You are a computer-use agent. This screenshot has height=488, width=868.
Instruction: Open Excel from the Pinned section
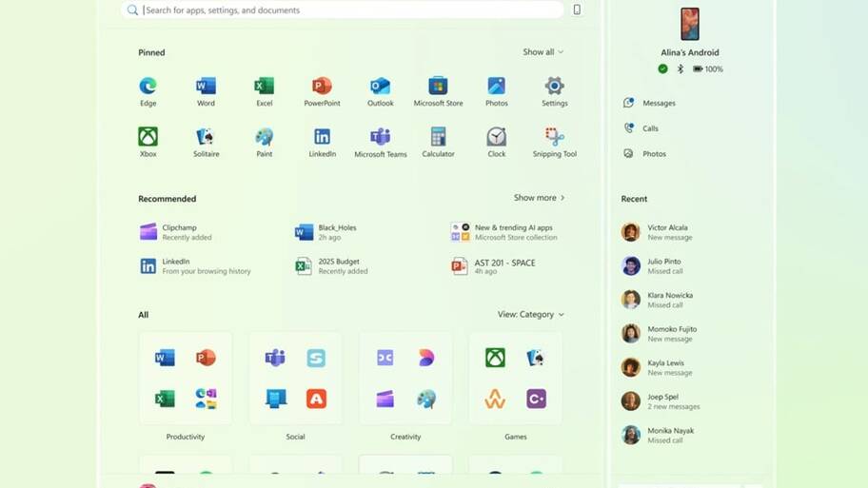click(x=264, y=91)
